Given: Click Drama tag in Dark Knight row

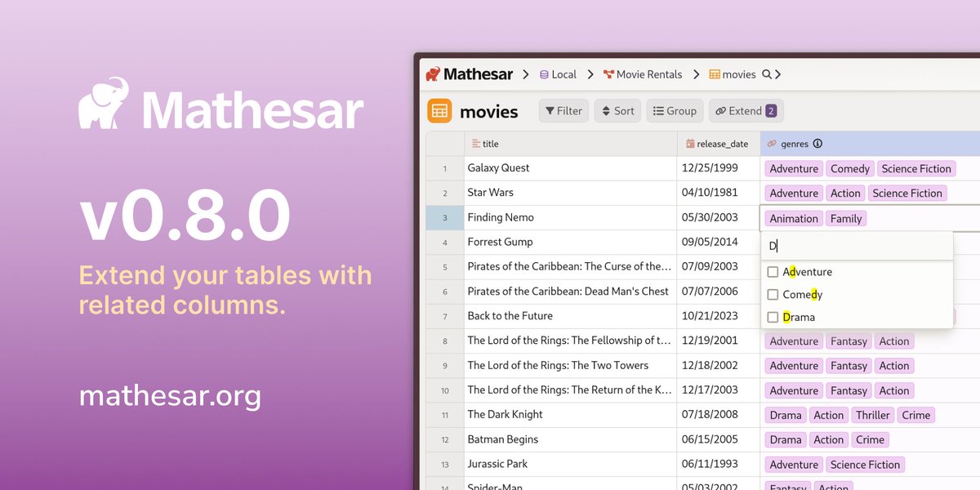Looking at the screenshot, I should point(786,416).
